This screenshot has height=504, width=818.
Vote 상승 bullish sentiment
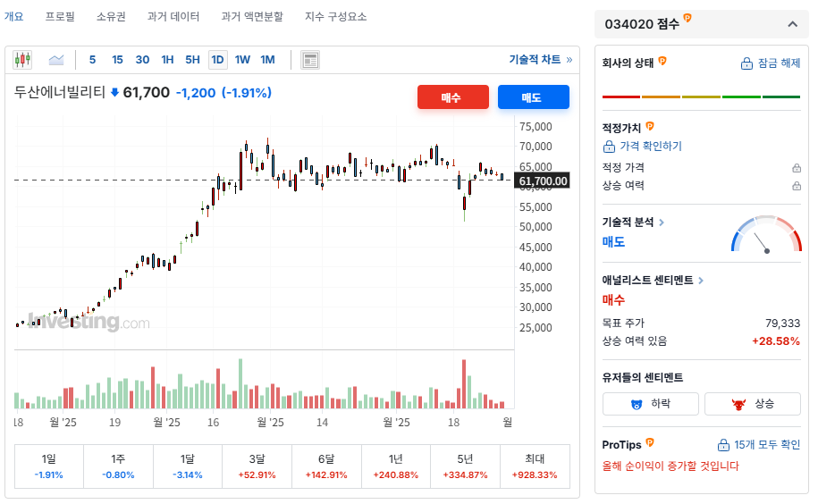click(x=752, y=404)
